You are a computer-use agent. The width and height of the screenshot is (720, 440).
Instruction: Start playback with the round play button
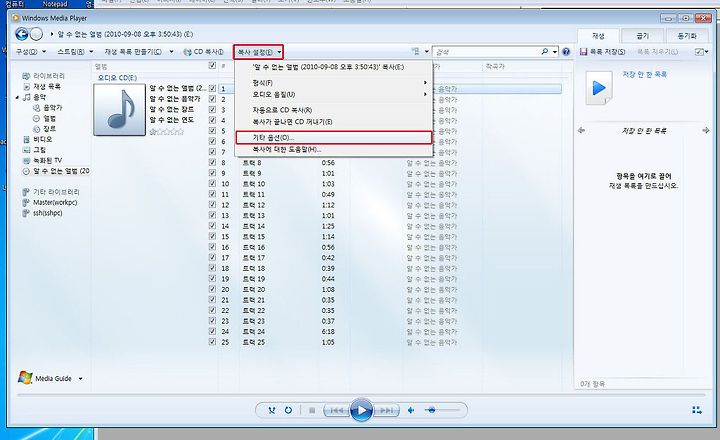point(361,410)
